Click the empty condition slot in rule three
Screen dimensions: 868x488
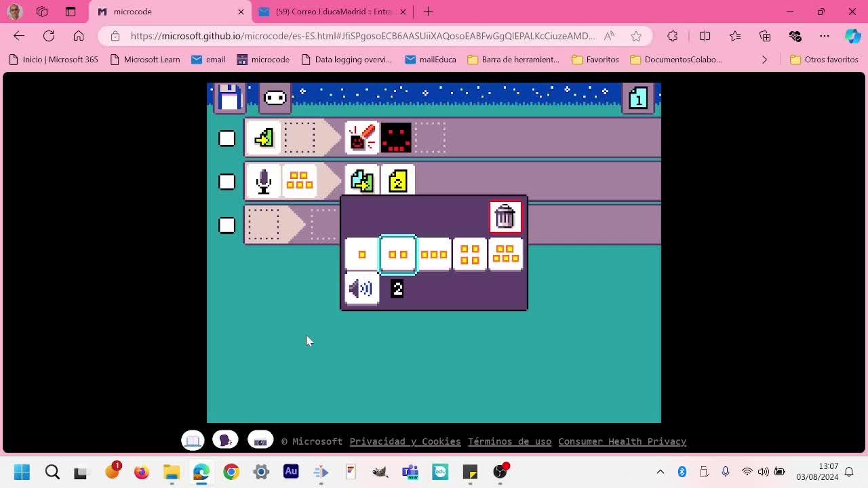tap(263, 224)
